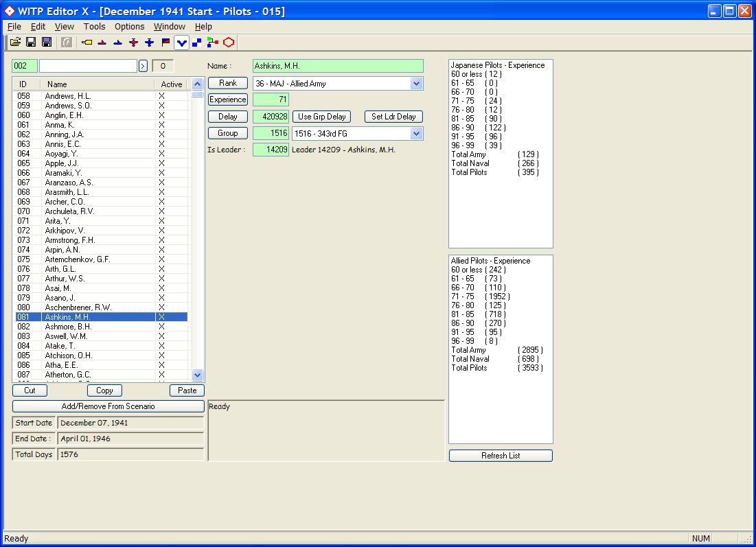Image resolution: width=756 pixels, height=547 pixels.
Task: Open the blue checkered squares editor icon
Action: (196, 43)
